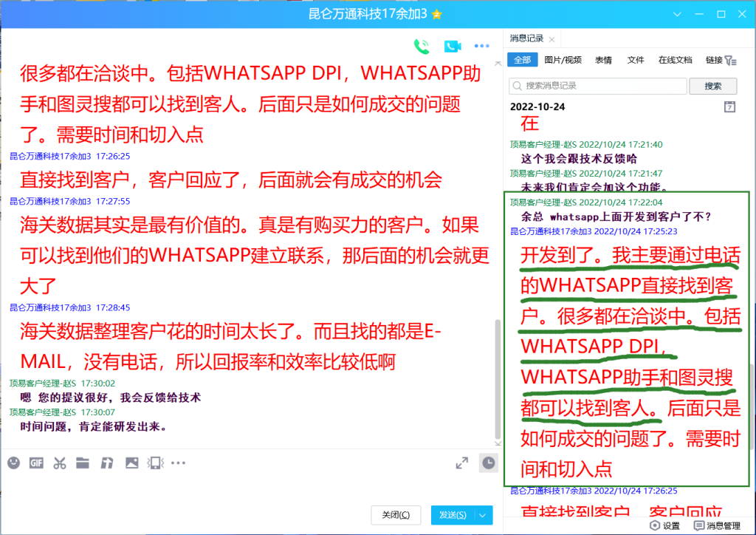Open the send button dropdown arrow
This screenshot has width=756, height=535.
pyautogui.click(x=484, y=515)
